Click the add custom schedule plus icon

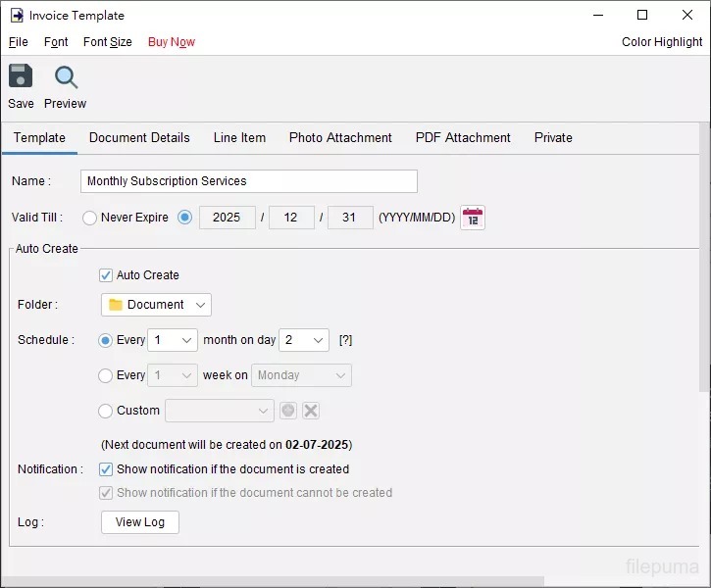tap(288, 411)
